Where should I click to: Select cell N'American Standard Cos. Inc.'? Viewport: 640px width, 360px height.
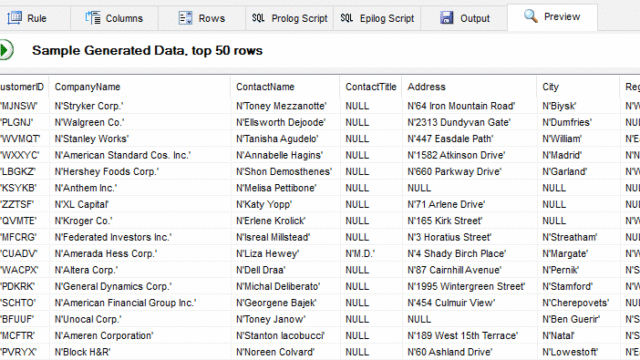tap(139, 155)
